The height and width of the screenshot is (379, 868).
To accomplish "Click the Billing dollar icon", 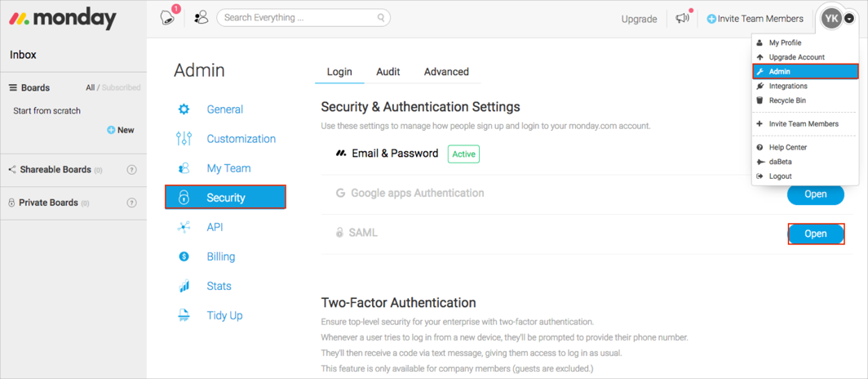I will pyautogui.click(x=184, y=256).
